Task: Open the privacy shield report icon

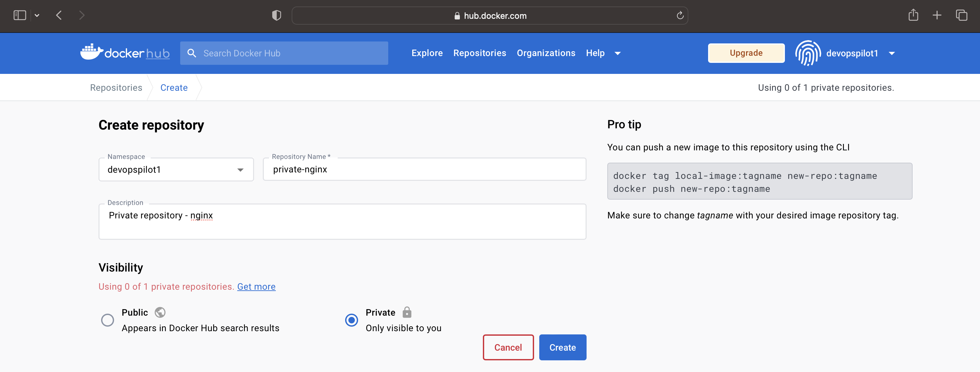Action: [x=276, y=16]
